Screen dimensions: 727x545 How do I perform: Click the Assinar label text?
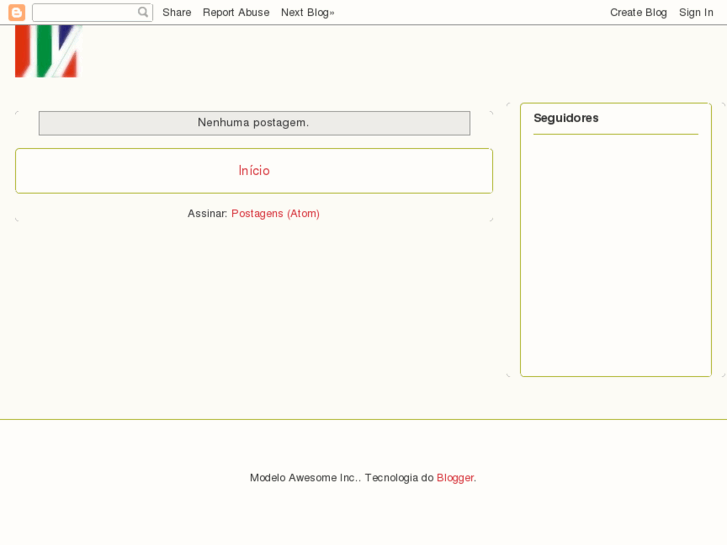(x=207, y=214)
